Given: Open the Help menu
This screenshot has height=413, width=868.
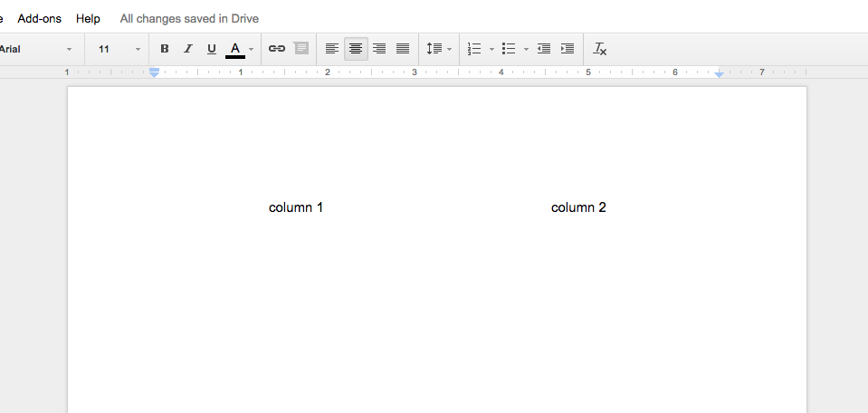Looking at the screenshot, I should pos(88,18).
